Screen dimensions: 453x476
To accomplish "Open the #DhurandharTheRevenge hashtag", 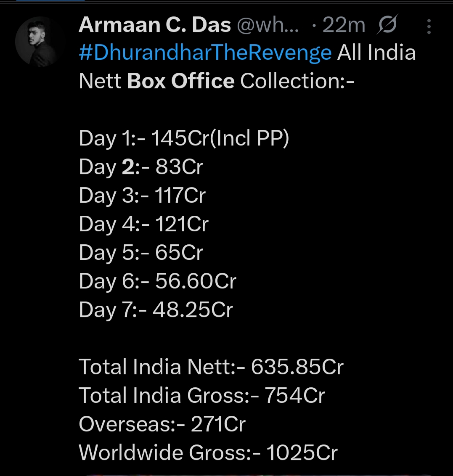I will pyautogui.click(x=205, y=53).
